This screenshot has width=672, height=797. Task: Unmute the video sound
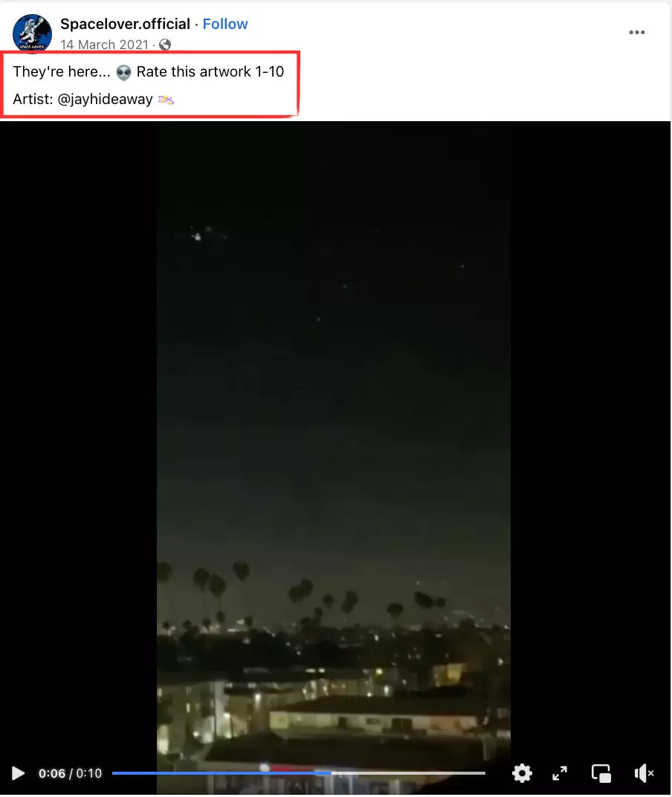pyautogui.click(x=644, y=773)
